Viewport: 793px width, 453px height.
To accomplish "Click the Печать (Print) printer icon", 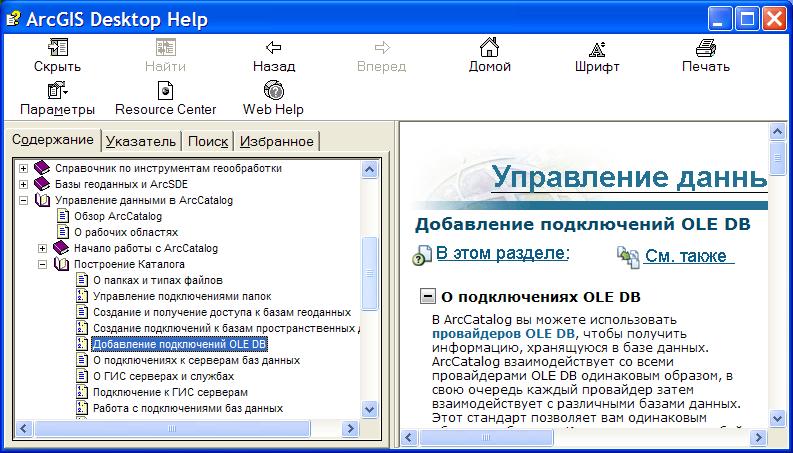I will [x=706, y=48].
